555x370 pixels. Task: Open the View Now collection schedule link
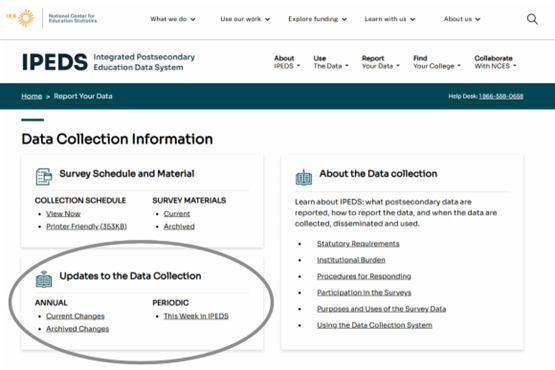[x=63, y=214]
